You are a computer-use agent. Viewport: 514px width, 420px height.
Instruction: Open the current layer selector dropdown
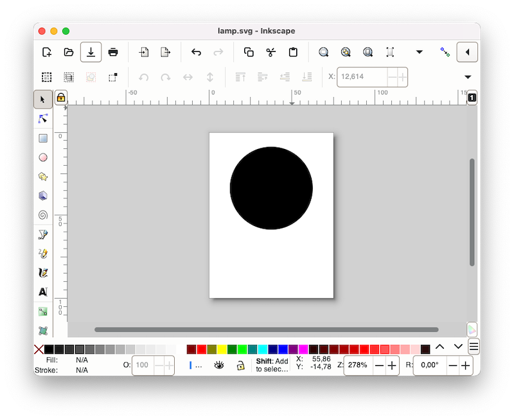[x=196, y=365]
